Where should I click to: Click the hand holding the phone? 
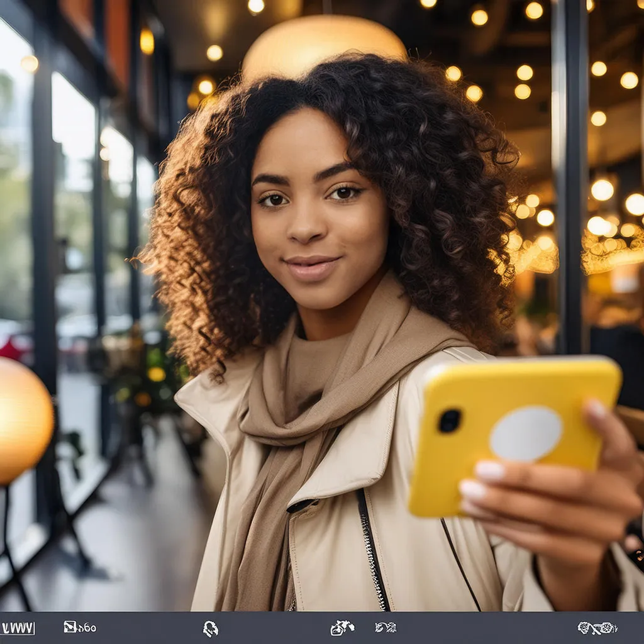[553, 503]
